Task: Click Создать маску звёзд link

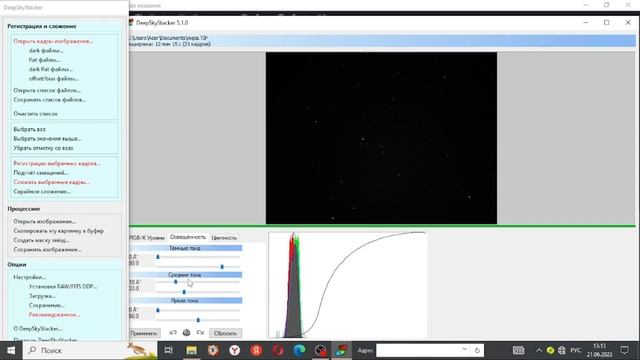Action: (x=41, y=240)
